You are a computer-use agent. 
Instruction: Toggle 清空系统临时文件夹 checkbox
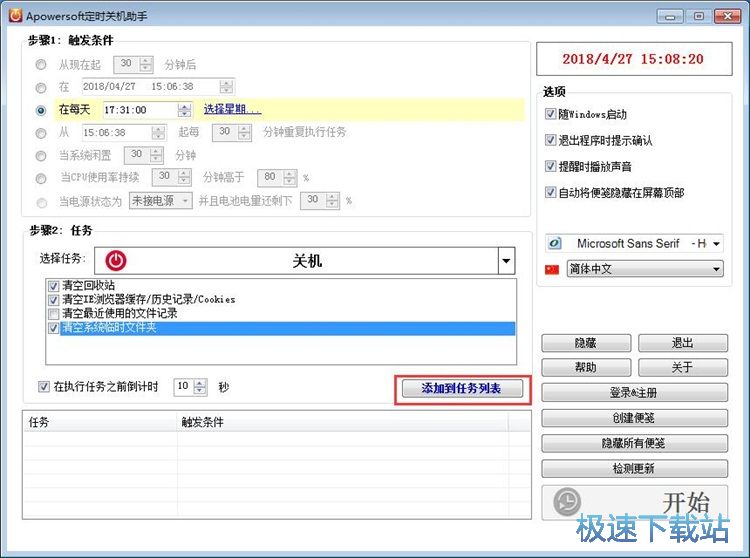pyautogui.click(x=54, y=328)
